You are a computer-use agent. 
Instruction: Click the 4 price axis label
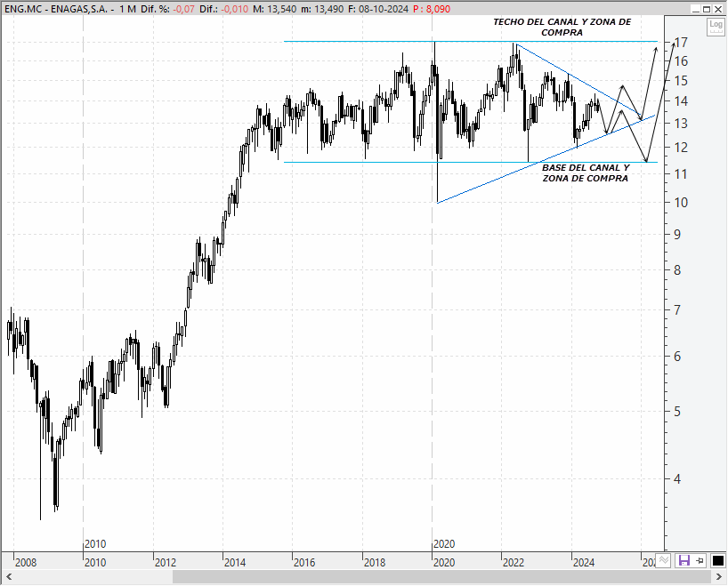[x=677, y=478]
